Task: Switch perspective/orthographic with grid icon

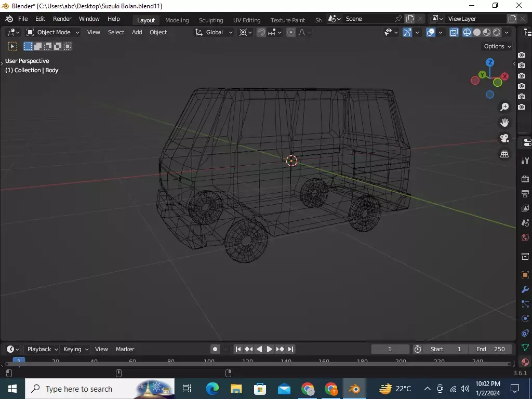Action: coord(504,154)
